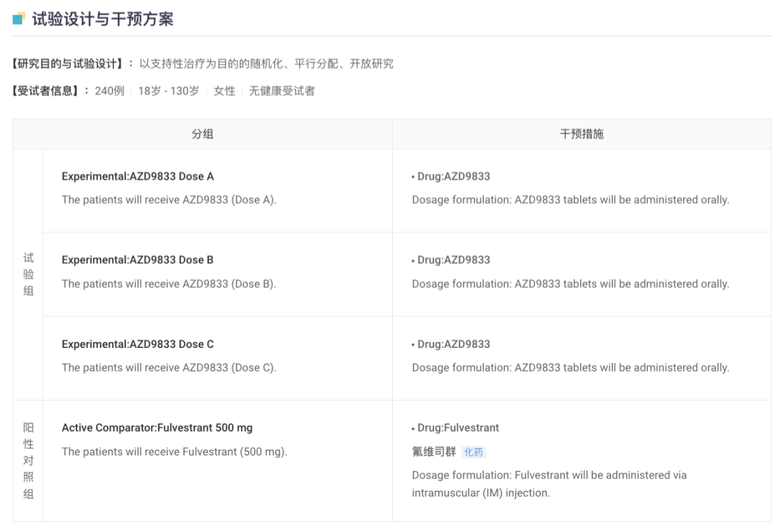Click the 18岁 - 130岁 age range
The image size is (780, 532).
168,91
